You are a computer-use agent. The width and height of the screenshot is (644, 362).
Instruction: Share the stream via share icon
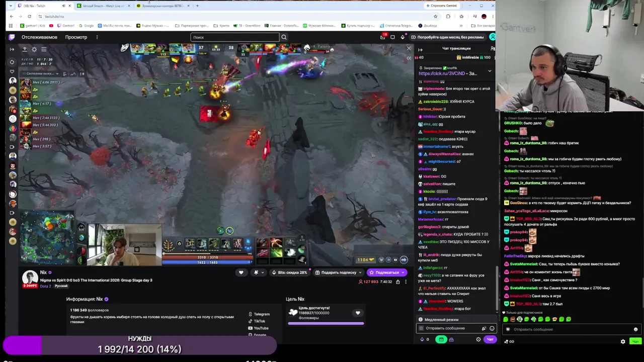tap(397, 282)
